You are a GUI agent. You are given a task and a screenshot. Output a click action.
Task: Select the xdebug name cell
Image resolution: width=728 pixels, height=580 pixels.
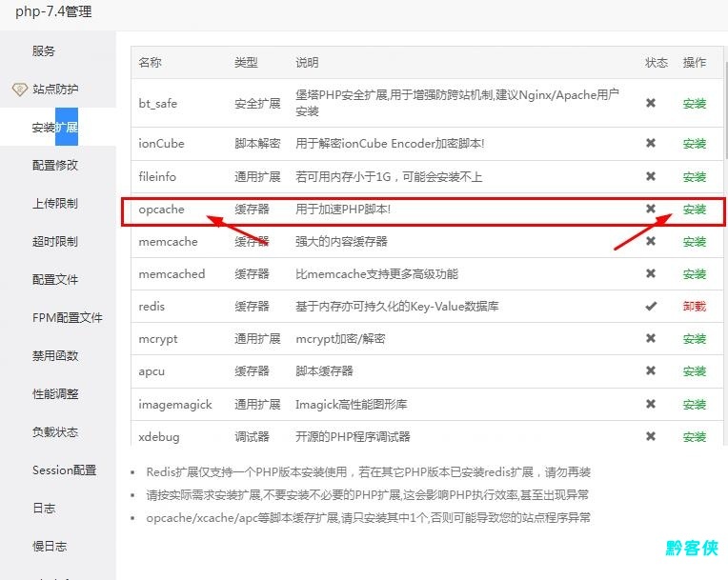click(159, 436)
